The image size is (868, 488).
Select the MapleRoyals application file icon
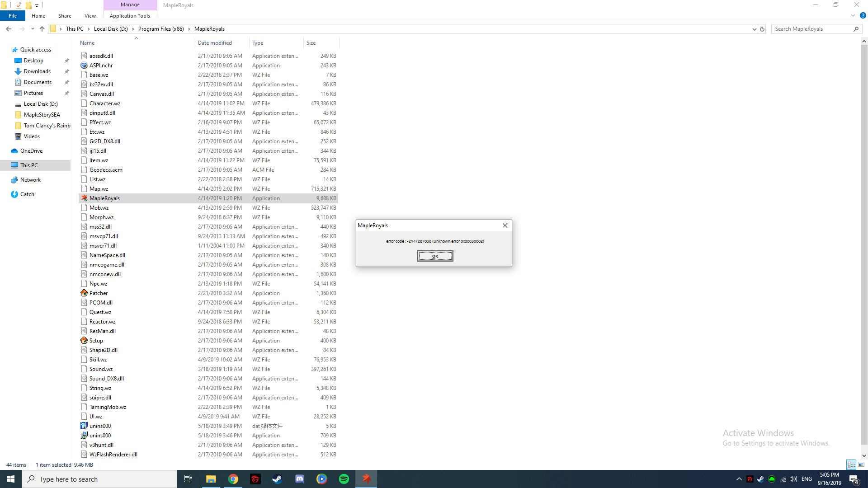click(x=84, y=198)
